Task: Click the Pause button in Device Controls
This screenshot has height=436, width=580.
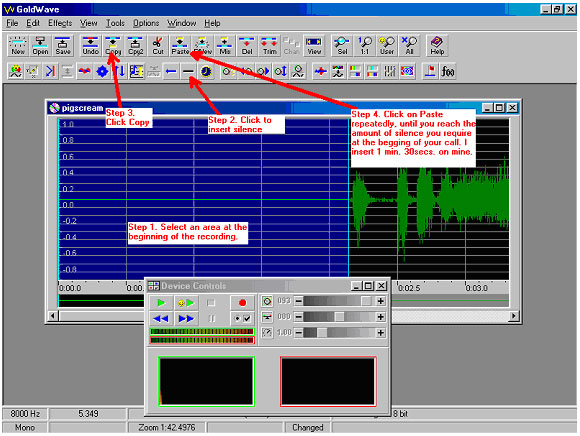Action: point(212,318)
